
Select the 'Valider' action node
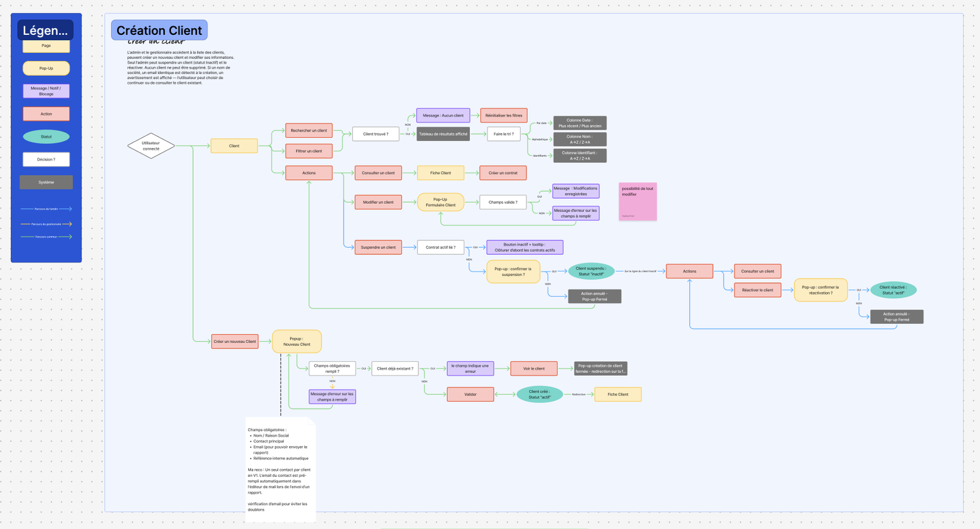(x=470, y=394)
